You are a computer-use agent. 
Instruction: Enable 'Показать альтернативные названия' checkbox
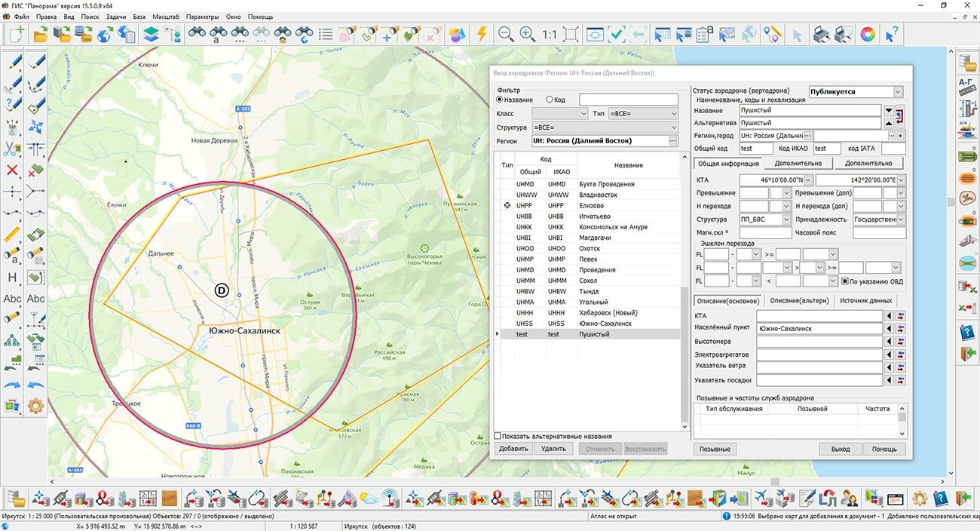coord(498,436)
